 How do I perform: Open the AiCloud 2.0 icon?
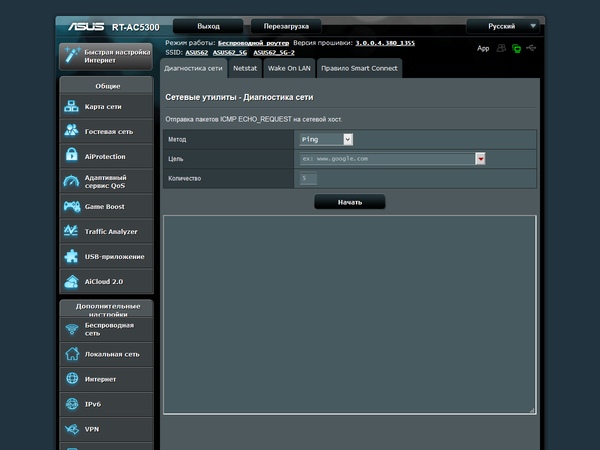coord(72,281)
